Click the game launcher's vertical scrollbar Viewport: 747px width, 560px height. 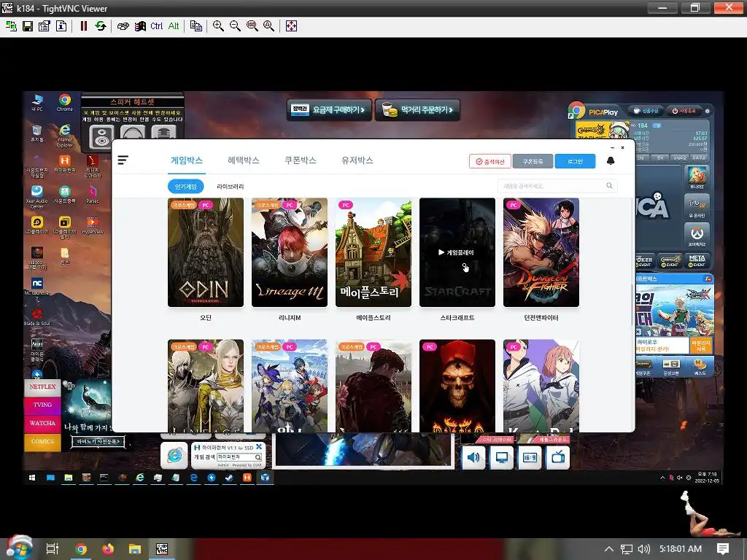click(632, 305)
